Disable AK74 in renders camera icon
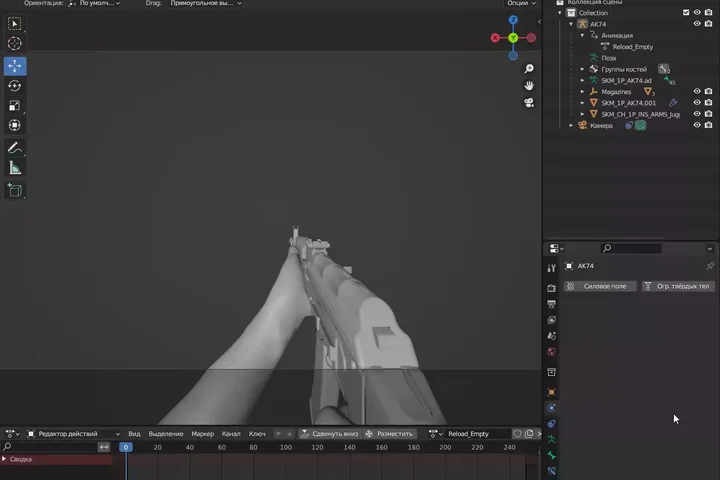This screenshot has width=720, height=480. click(709, 24)
